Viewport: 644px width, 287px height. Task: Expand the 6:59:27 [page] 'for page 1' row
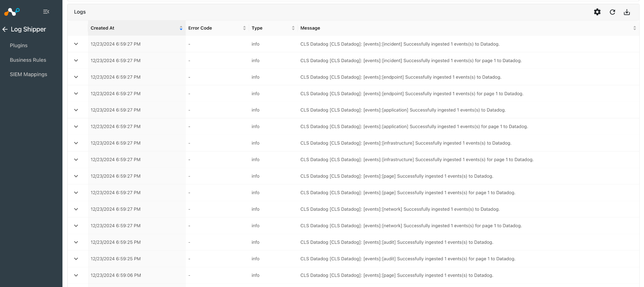pos(76,193)
